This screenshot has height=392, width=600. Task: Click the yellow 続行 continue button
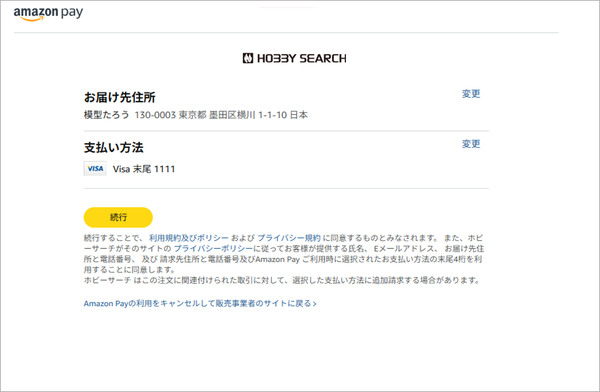118,217
